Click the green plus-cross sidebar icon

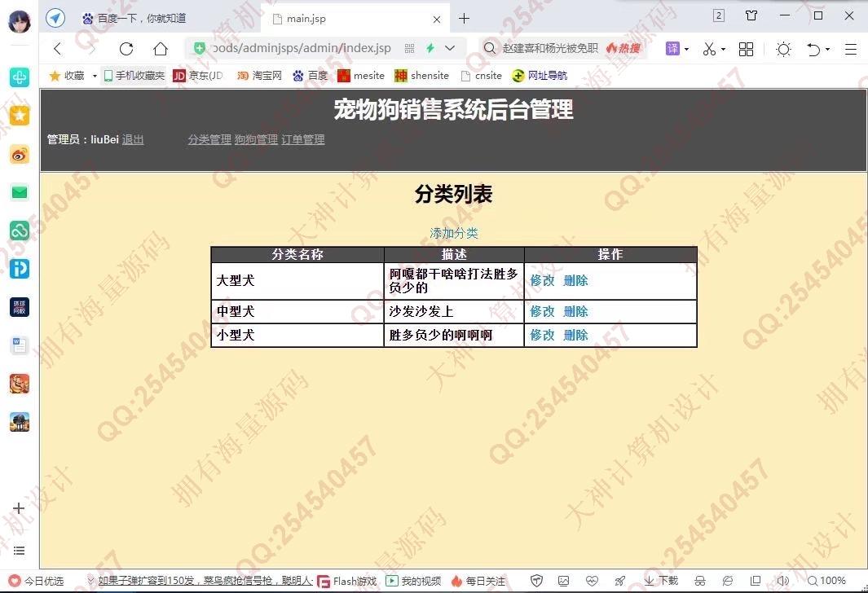tap(20, 77)
